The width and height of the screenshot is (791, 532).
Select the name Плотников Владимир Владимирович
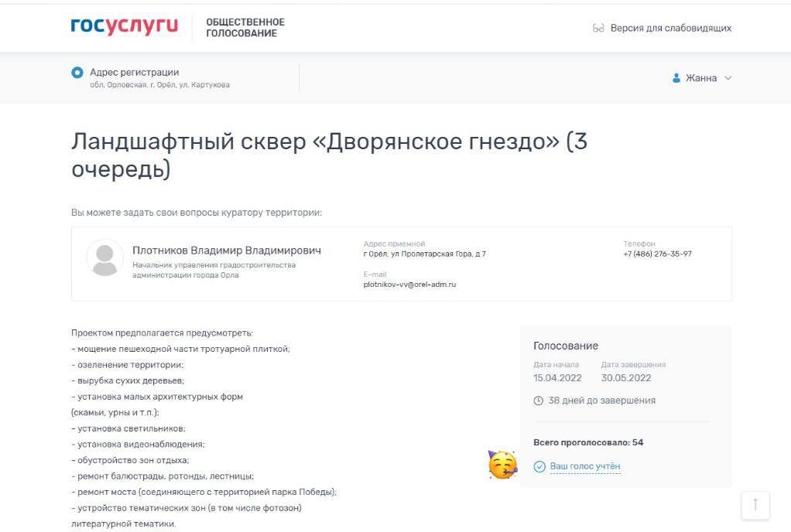click(227, 251)
